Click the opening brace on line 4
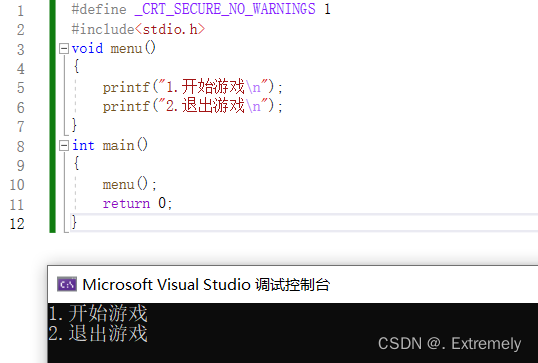The height and width of the screenshot is (363, 538). click(76, 66)
